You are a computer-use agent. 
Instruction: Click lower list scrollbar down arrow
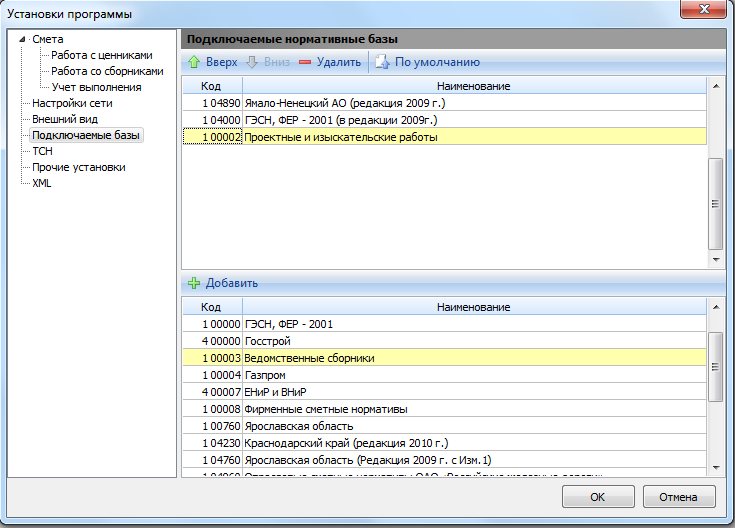click(x=716, y=467)
